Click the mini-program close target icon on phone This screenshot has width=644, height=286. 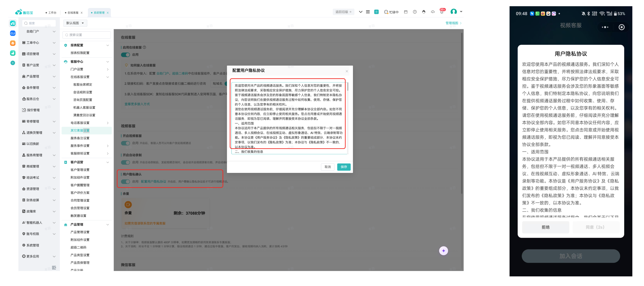coord(621,27)
